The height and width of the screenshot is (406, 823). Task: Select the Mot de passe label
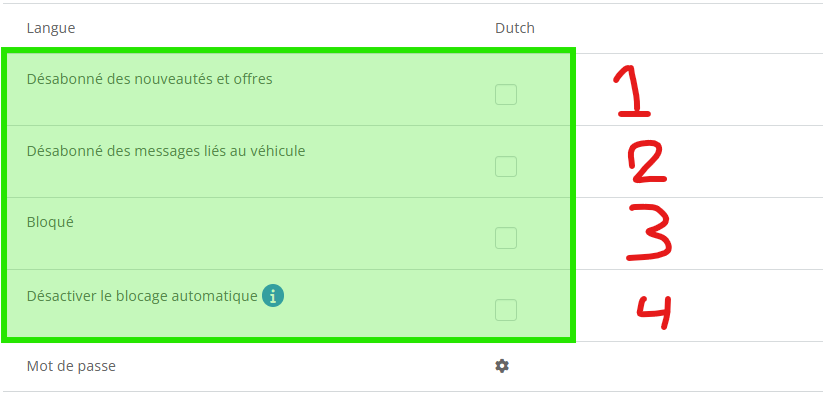(x=71, y=366)
